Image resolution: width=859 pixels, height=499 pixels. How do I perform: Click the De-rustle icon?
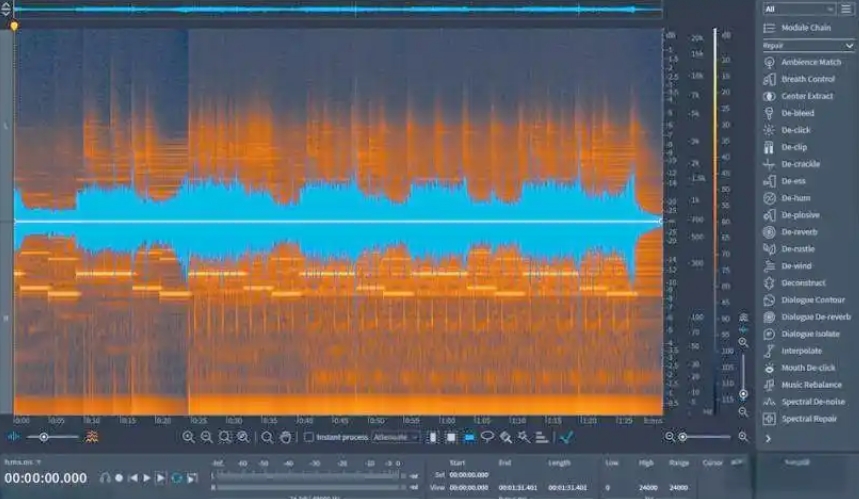pyautogui.click(x=769, y=249)
